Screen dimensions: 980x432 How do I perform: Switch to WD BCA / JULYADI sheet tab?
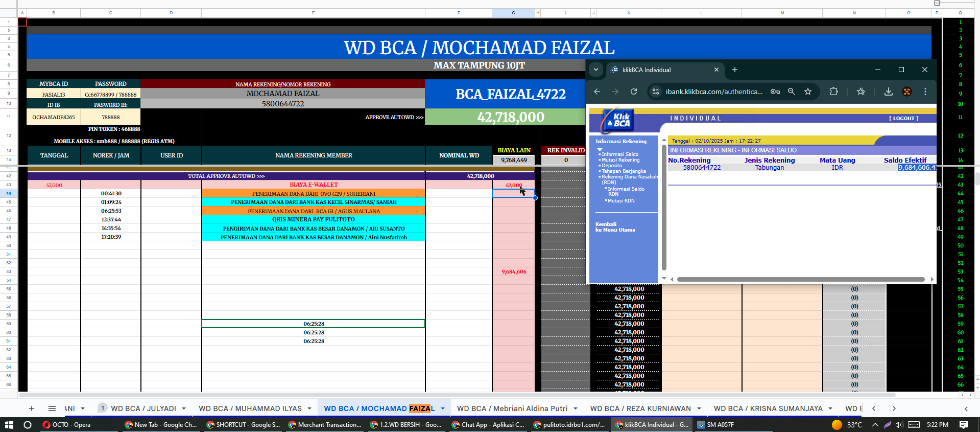pos(143,408)
